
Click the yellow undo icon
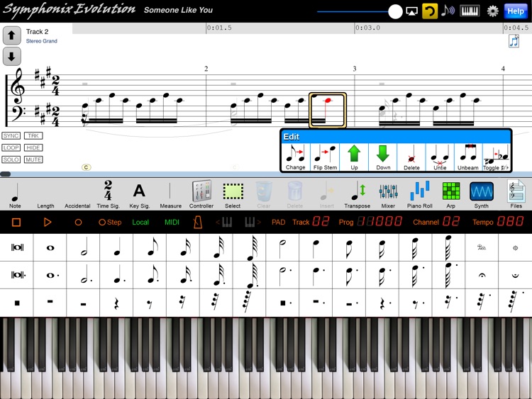tap(430, 11)
